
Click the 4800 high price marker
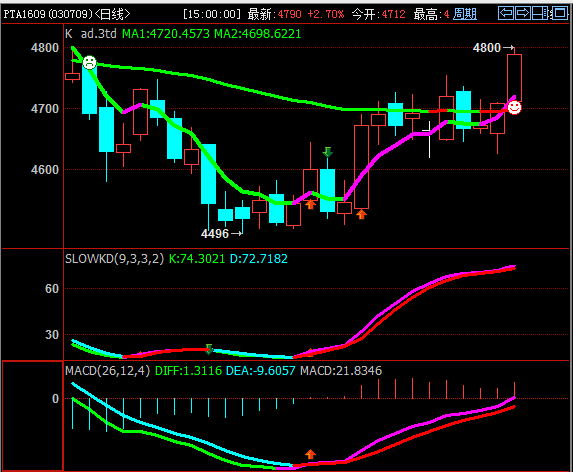[493, 47]
